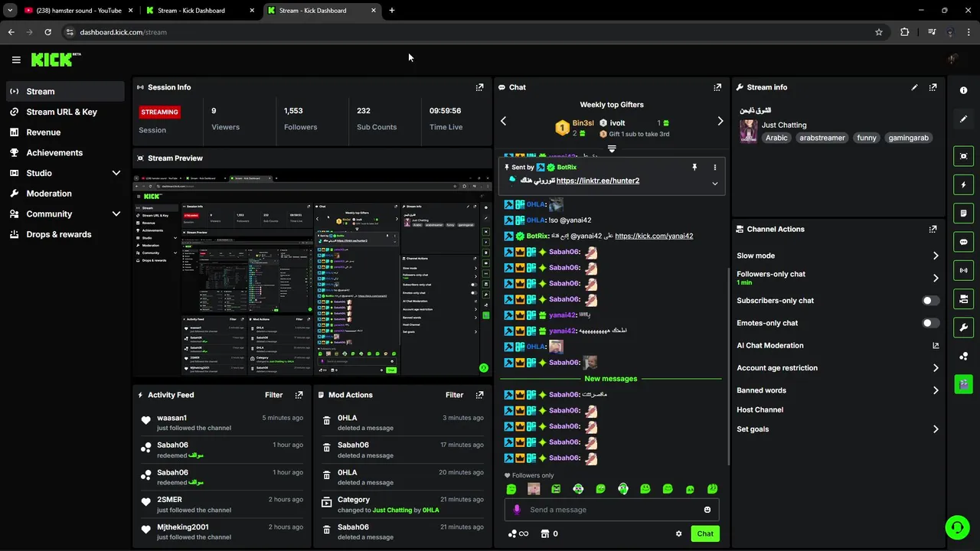Show the previous Weekly top Gifters slide
Screen dimensions: 980x551
[x=503, y=121]
